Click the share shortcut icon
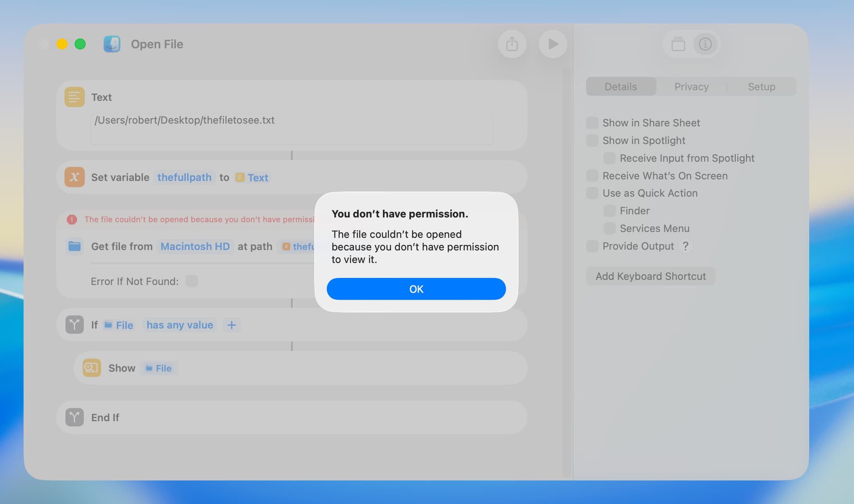The width and height of the screenshot is (854, 504). click(512, 44)
